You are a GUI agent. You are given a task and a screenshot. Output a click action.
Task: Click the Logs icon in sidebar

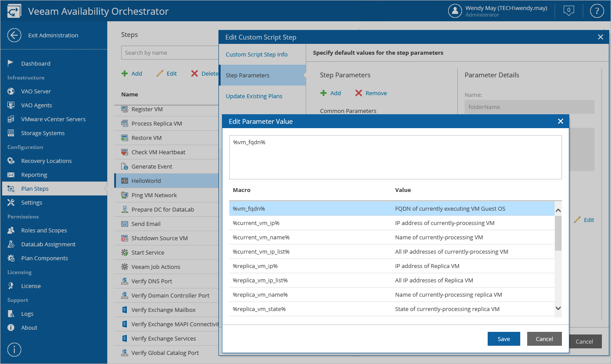pyautogui.click(x=11, y=314)
